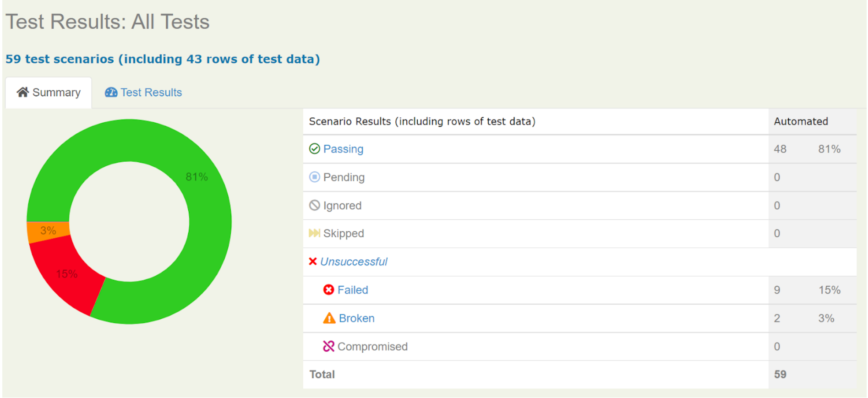
Task: Click the green 81% donut chart segment
Action: point(197,176)
